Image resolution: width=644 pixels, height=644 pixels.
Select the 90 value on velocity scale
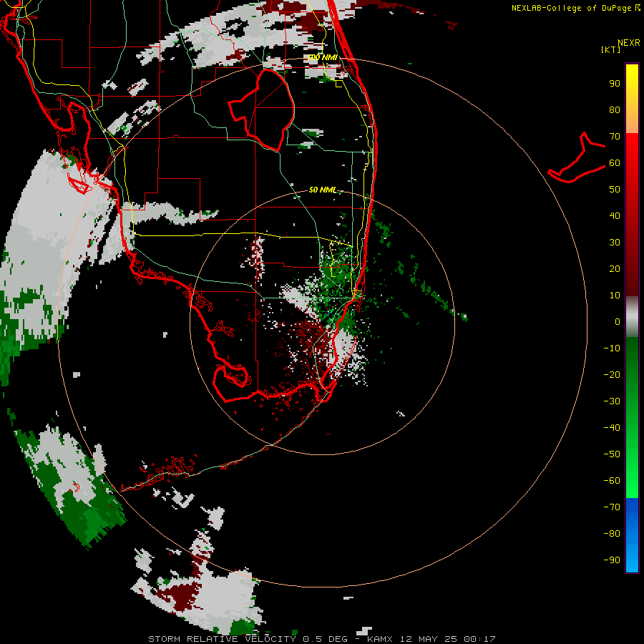[615, 84]
